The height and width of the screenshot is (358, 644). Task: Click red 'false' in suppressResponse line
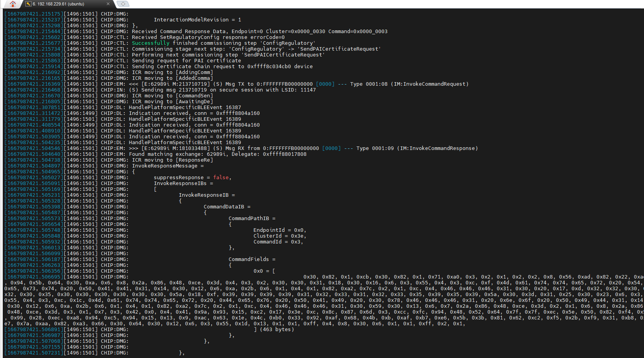(221, 178)
